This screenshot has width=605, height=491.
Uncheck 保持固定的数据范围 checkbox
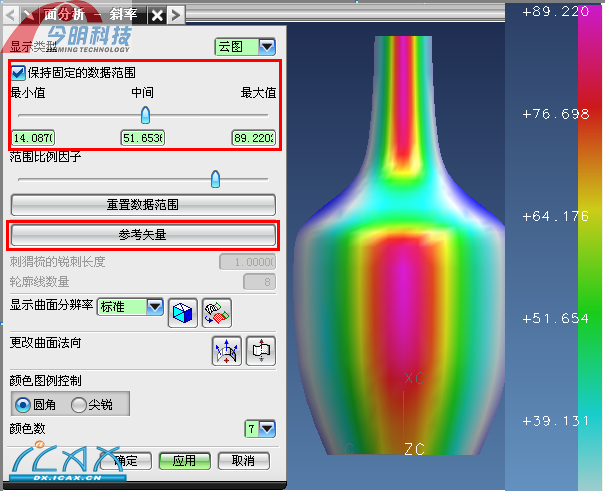tap(18, 73)
